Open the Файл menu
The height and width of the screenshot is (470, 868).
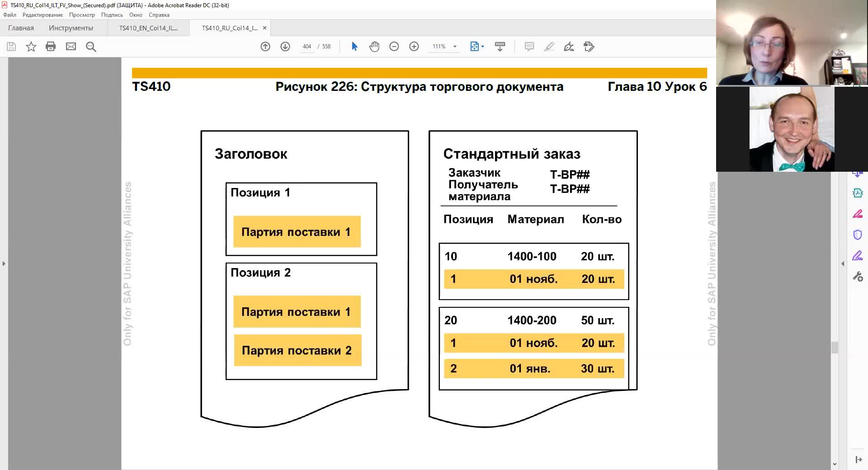9,15
